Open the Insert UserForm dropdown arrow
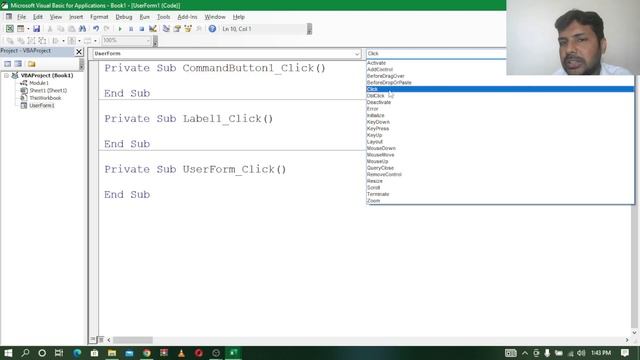640x360 pixels. point(28,29)
